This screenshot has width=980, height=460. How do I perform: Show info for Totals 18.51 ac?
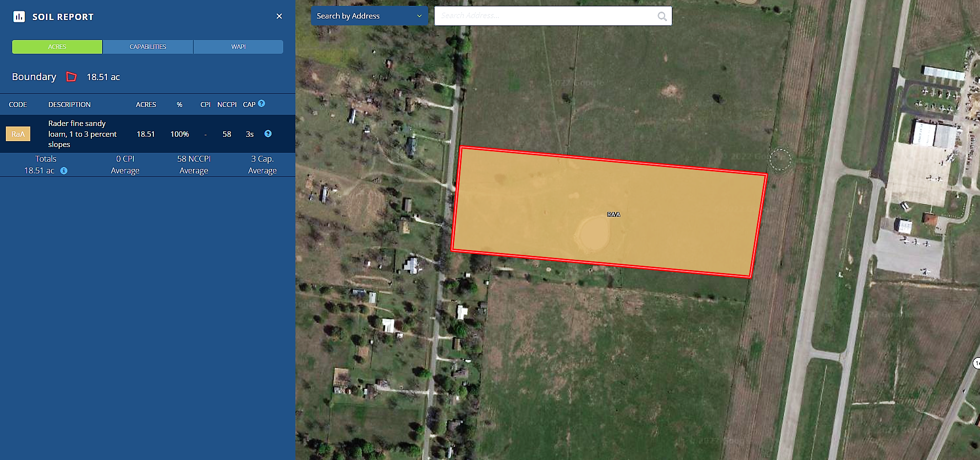pyautogui.click(x=64, y=170)
